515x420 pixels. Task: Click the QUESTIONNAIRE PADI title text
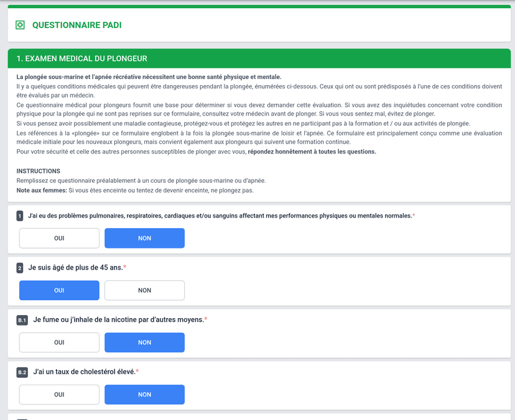(x=78, y=25)
